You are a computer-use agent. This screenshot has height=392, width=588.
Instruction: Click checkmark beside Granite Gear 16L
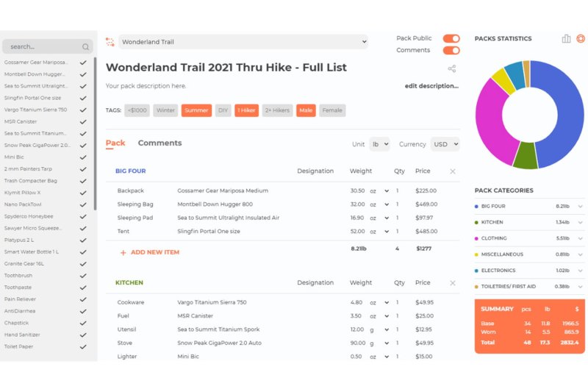point(83,264)
